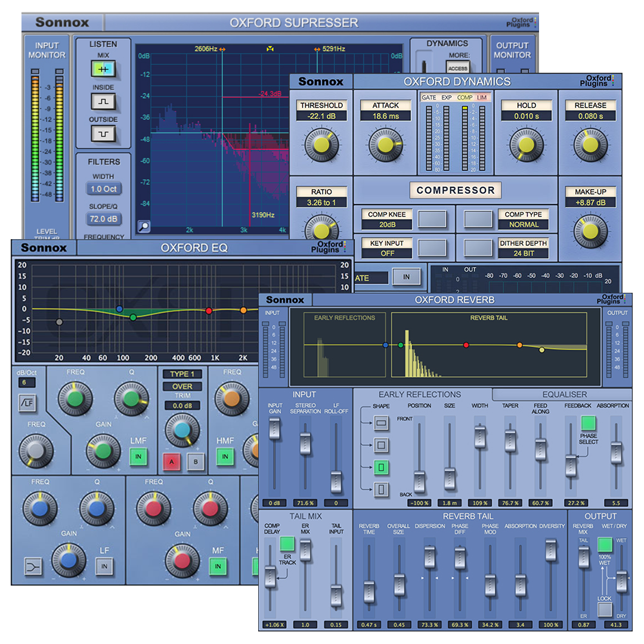Image resolution: width=644 pixels, height=644 pixels.
Task: Select EQ preset A button
Action: [172, 462]
